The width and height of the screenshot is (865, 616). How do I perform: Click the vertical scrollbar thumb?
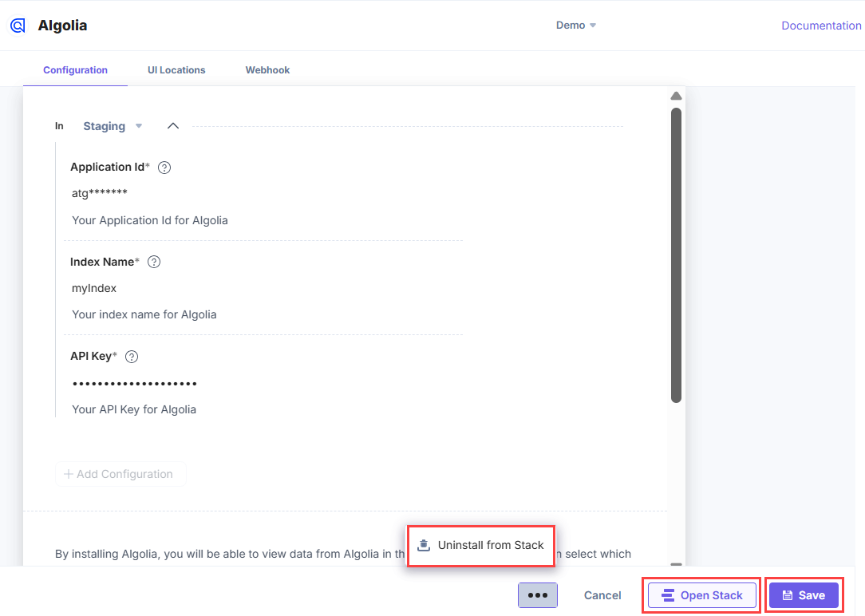[x=677, y=255]
